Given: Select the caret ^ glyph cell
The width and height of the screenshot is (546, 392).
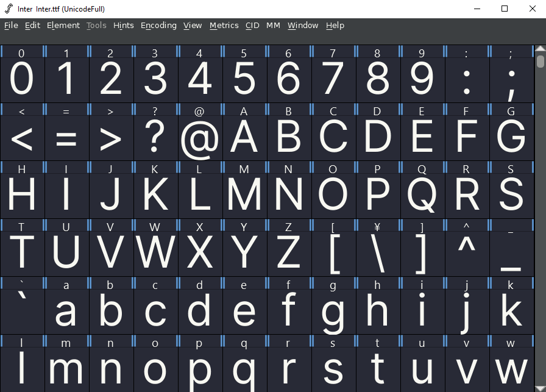Looking at the screenshot, I should click(x=467, y=252).
